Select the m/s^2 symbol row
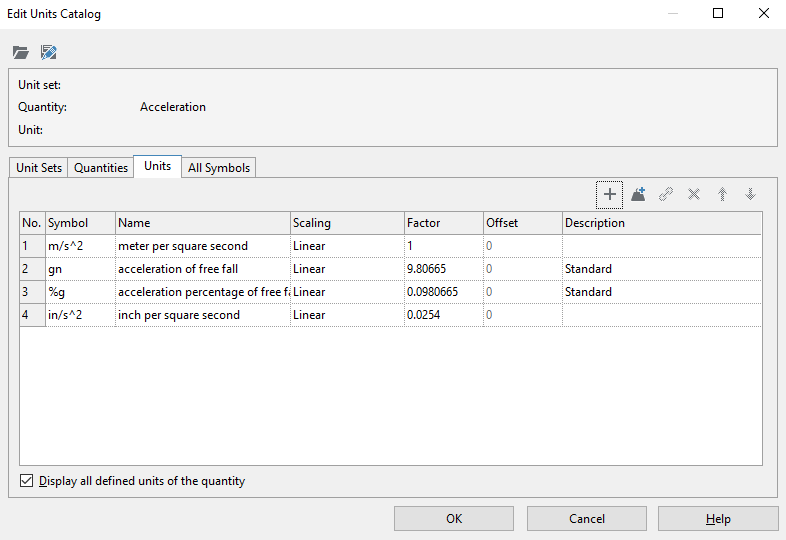 click(80, 246)
